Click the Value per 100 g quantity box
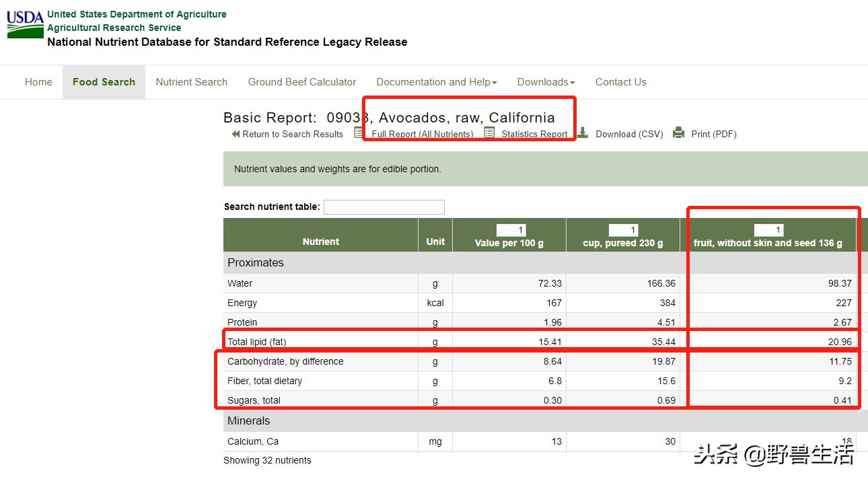Screen dimensions: 868x479 (x=511, y=230)
